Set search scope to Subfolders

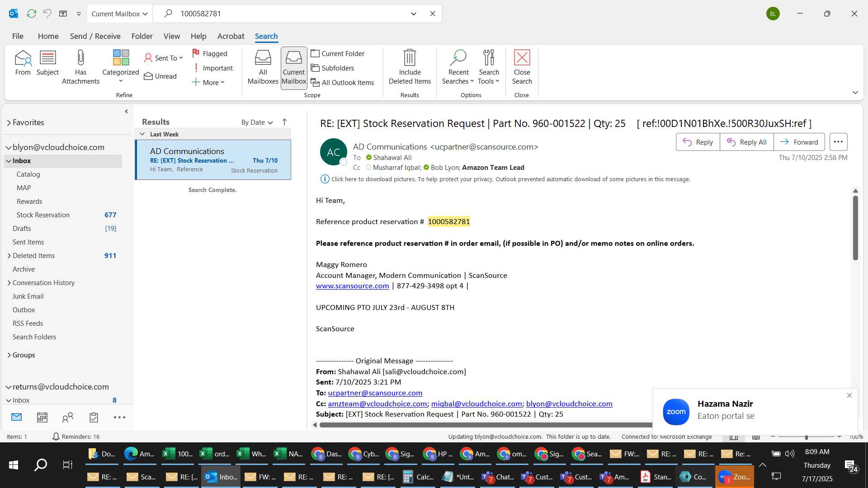click(x=332, y=68)
